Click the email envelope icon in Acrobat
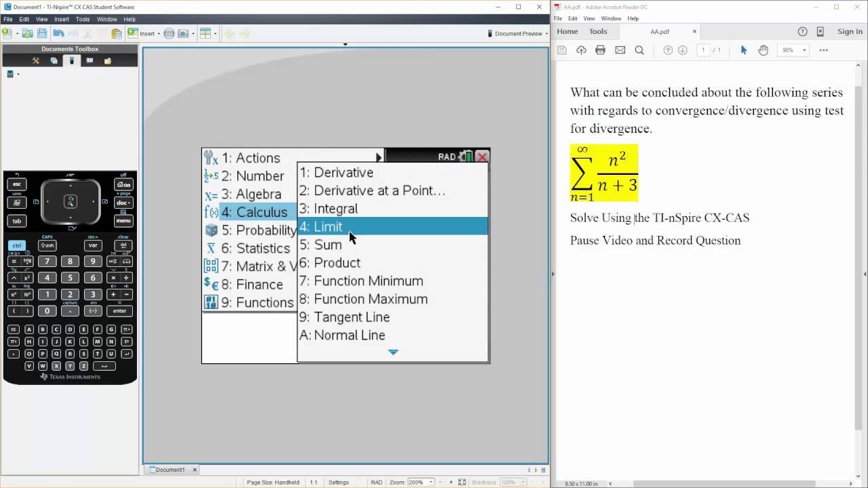Image resolution: width=868 pixels, height=488 pixels. (x=620, y=50)
